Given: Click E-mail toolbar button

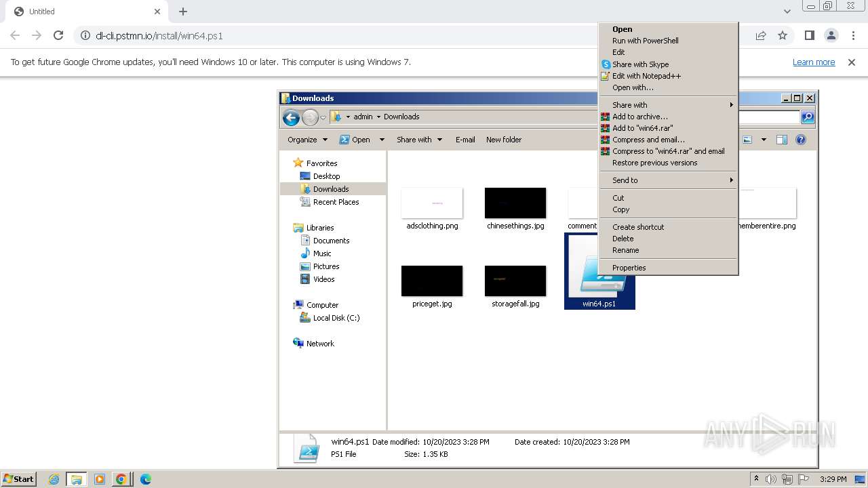Looking at the screenshot, I should pyautogui.click(x=465, y=140).
